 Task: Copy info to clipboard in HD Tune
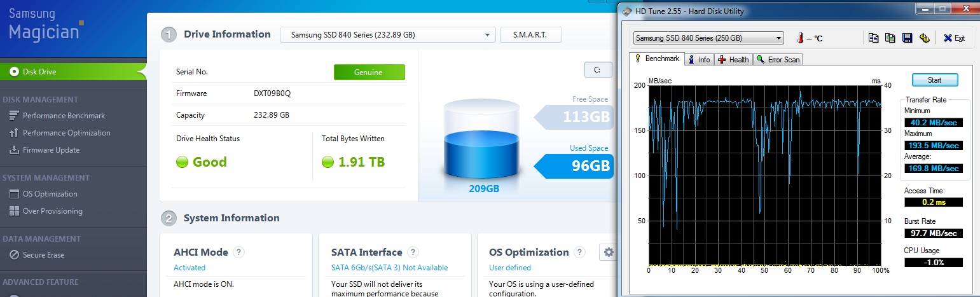coord(874,38)
